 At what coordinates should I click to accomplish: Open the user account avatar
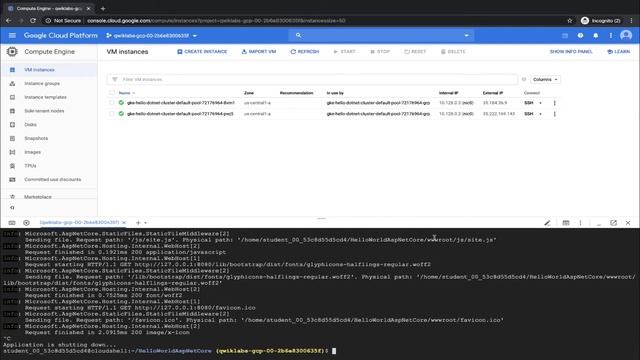626,36
